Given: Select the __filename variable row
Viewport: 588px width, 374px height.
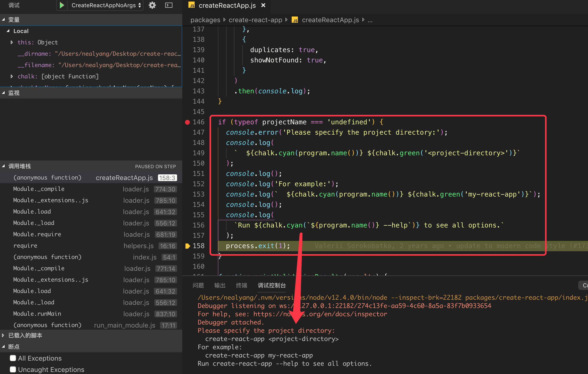Looking at the screenshot, I should coord(91,65).
